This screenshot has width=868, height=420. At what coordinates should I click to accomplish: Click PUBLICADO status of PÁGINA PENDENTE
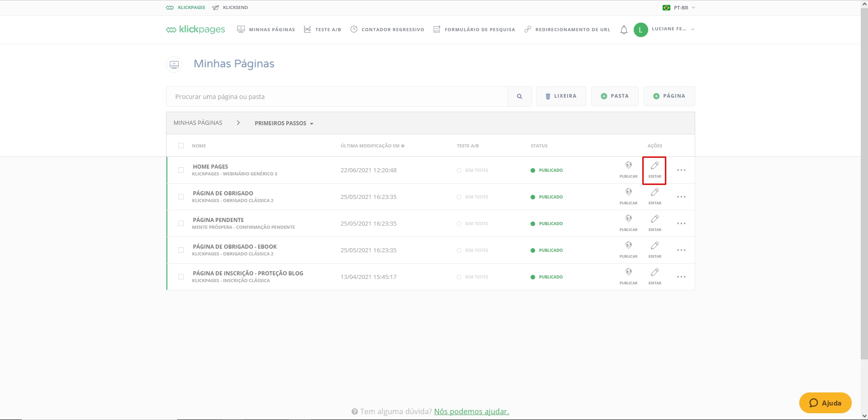coord(547,224)
